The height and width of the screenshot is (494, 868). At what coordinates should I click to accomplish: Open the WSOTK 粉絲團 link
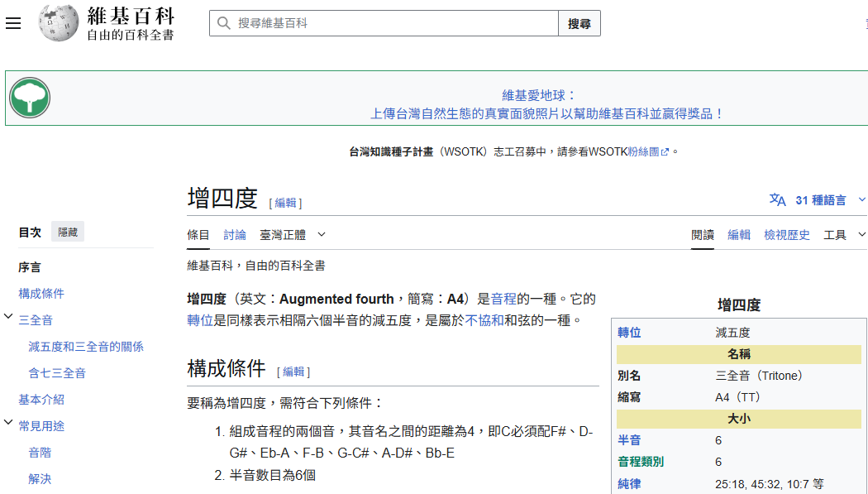point(644,151)
